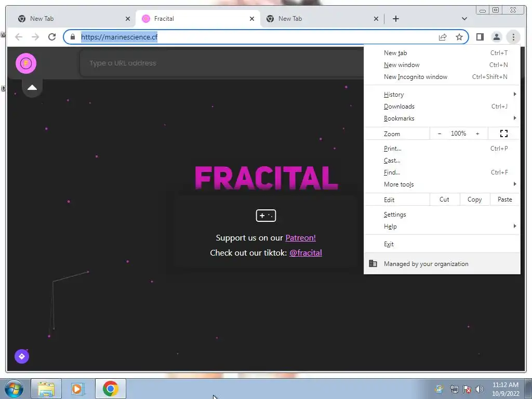Click the Type a URL address field

coord(221,63)
